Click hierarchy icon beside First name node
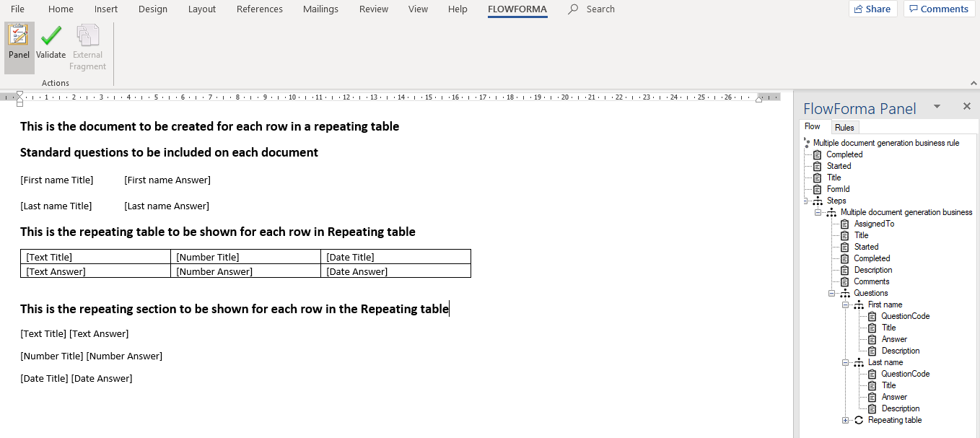Screen dimensions: 980x438 pos(859,305)
